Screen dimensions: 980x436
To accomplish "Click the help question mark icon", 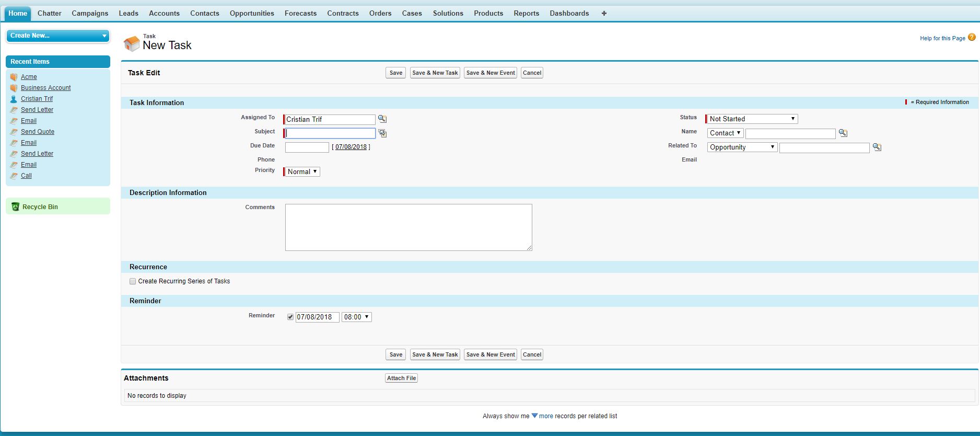I will tap(972, 38).
